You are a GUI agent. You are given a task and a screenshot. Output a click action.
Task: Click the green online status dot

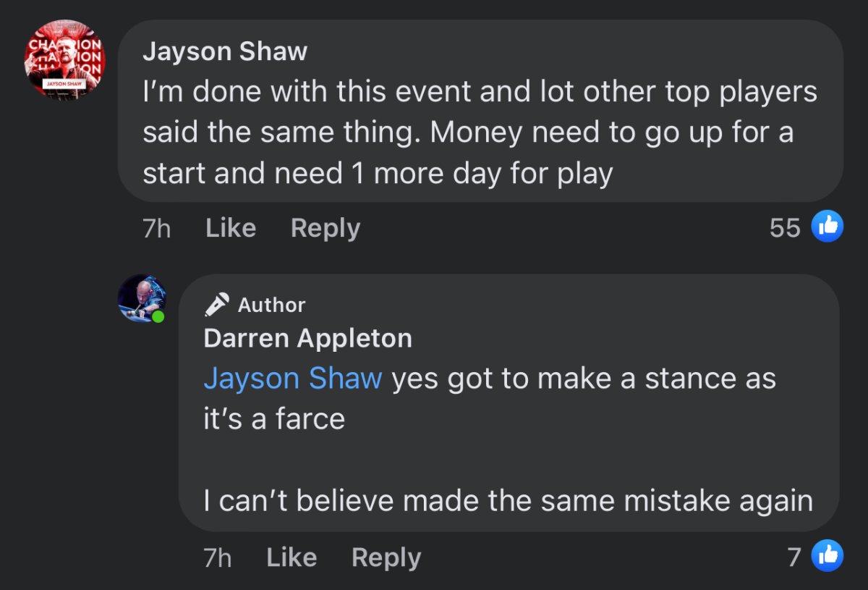pyautogui.click(x=158, y=317)
